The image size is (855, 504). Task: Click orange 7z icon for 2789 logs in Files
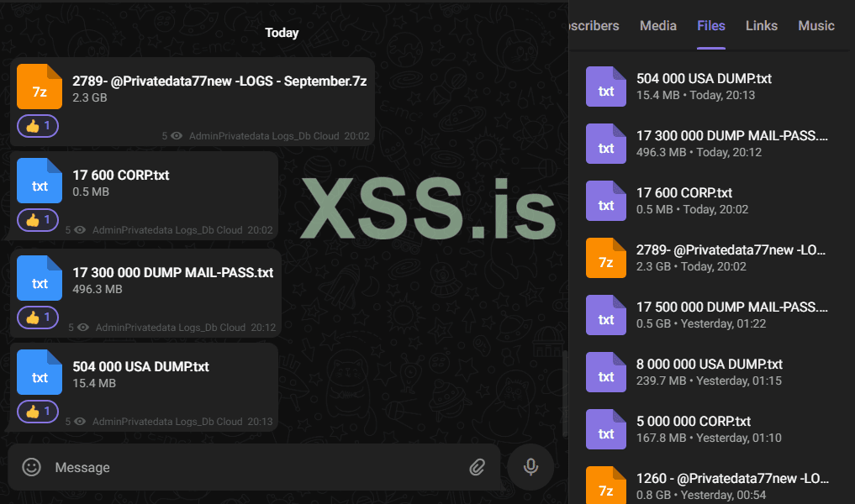606,258
